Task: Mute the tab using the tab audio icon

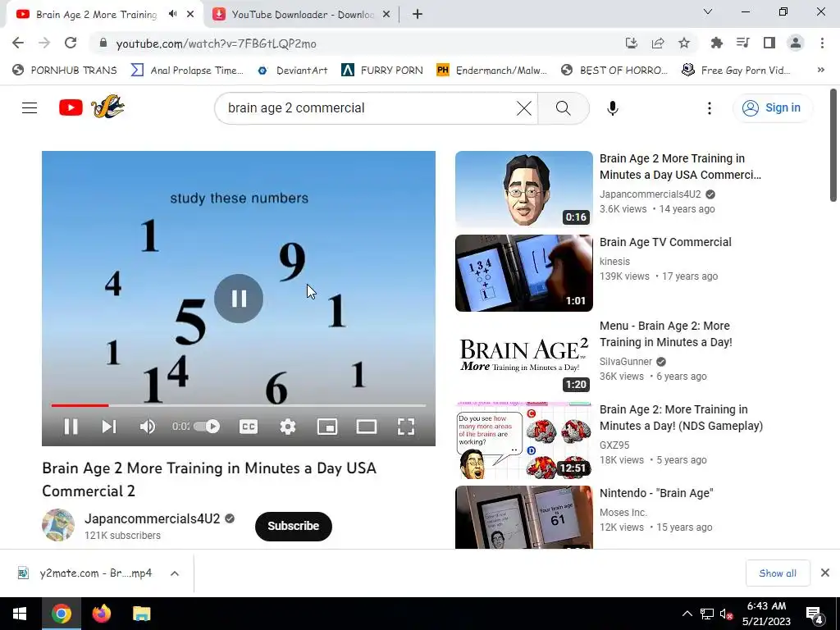Action: click(x=172, y=15)
